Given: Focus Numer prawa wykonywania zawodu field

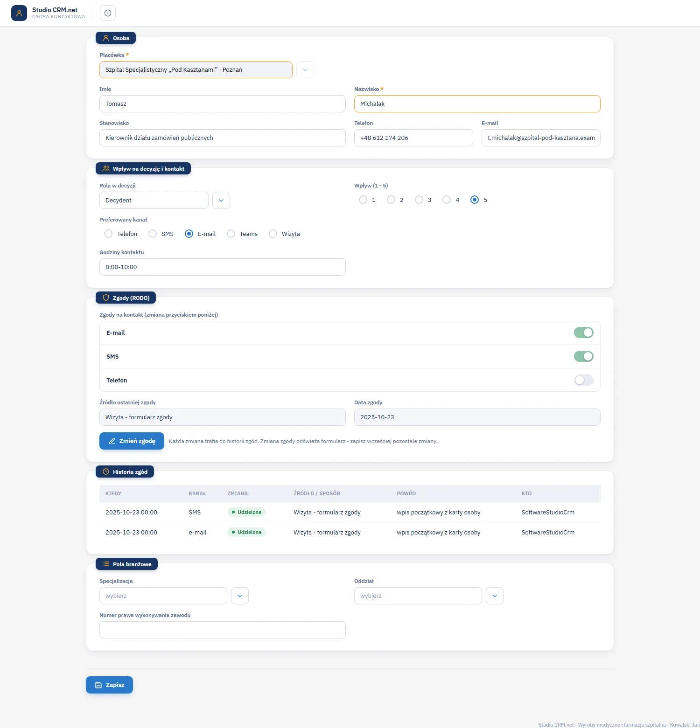Looking at the screenshot, I should pos(223,630).
